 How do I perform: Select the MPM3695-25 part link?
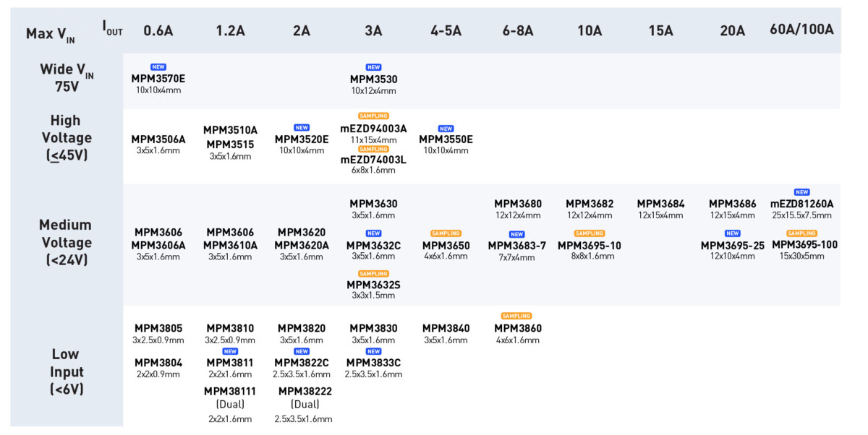(x=732, y=246)
